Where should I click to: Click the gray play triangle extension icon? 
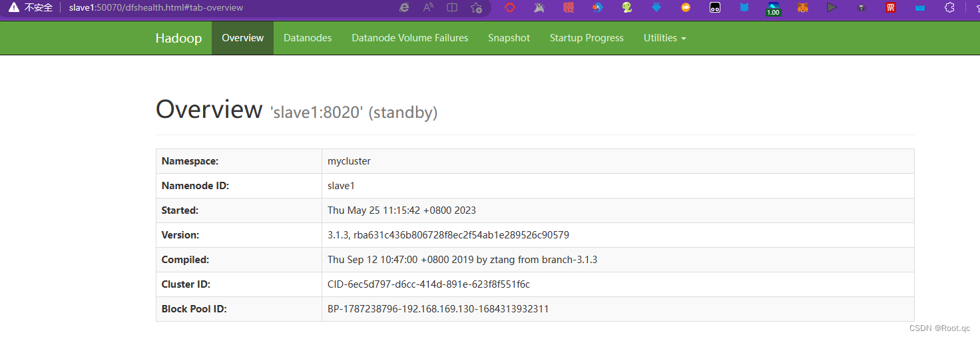click(x=832, y=8)
